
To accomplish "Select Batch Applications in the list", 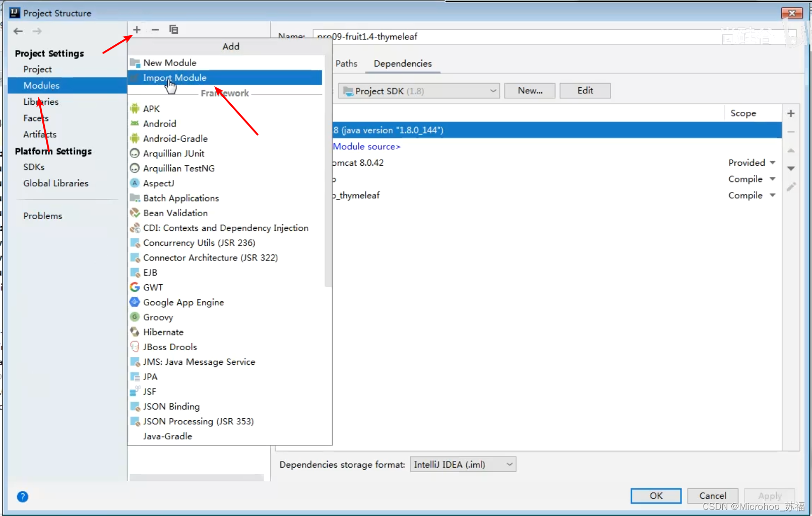I will pyautogui.click(x=225, y=198).
